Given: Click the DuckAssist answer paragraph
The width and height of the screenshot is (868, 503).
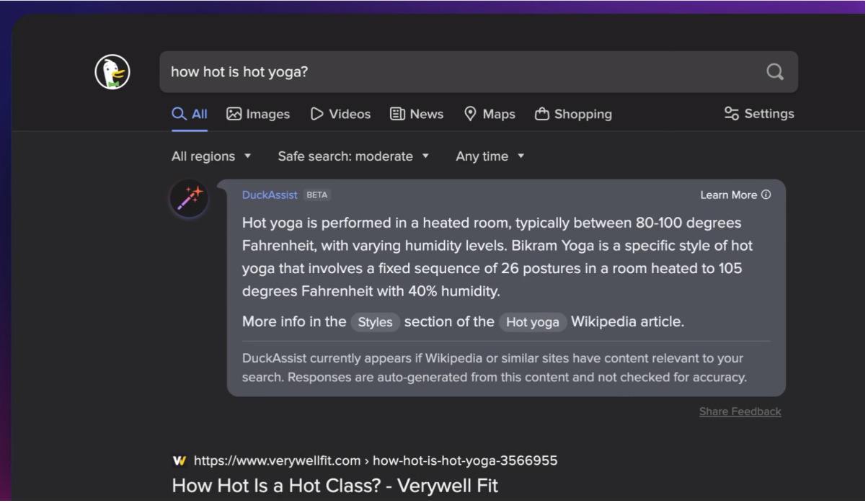Looking at the screenshot, I should click(x=497, y=257).
